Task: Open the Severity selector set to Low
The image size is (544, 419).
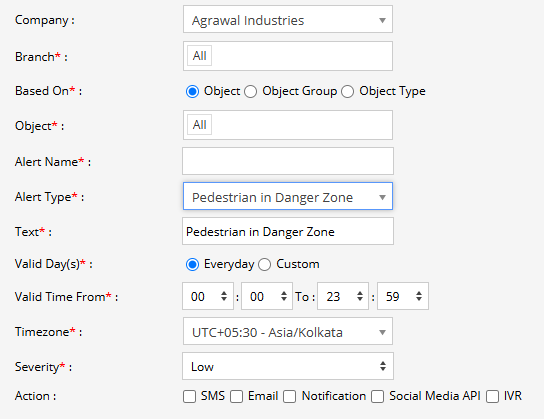Action: (x=288, y=366)
